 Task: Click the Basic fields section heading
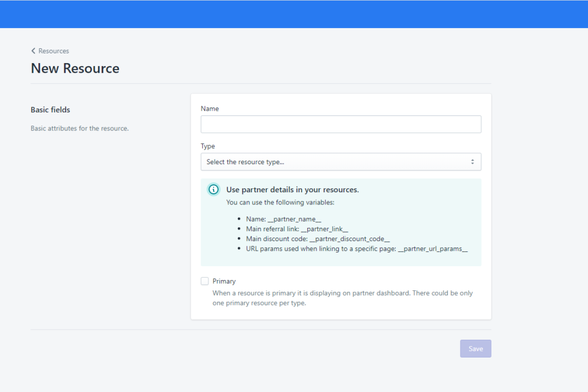click(x=51, y=110)
